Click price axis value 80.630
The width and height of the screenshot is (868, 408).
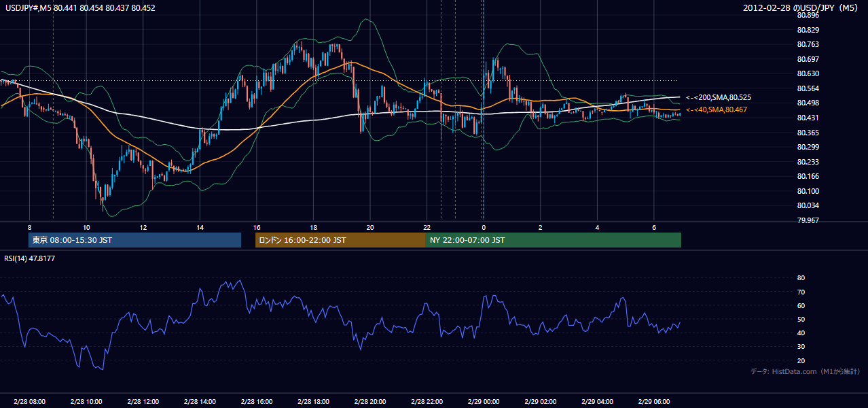[x=808, y=74]
